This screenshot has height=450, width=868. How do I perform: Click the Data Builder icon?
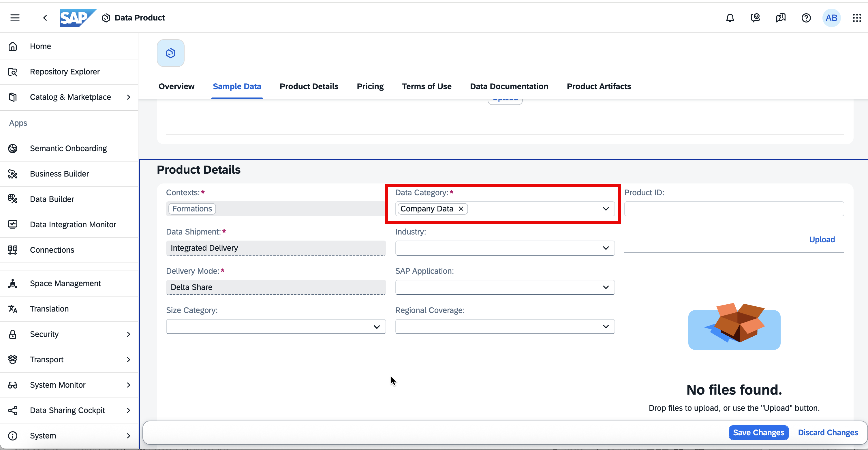coord(13,199)
